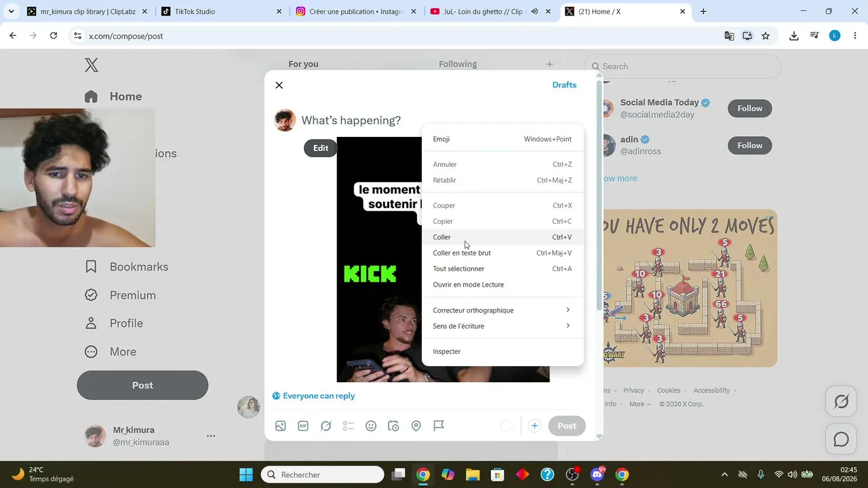
Task: Switch to the Following timeline tab
Action: (x=458, y=64)
